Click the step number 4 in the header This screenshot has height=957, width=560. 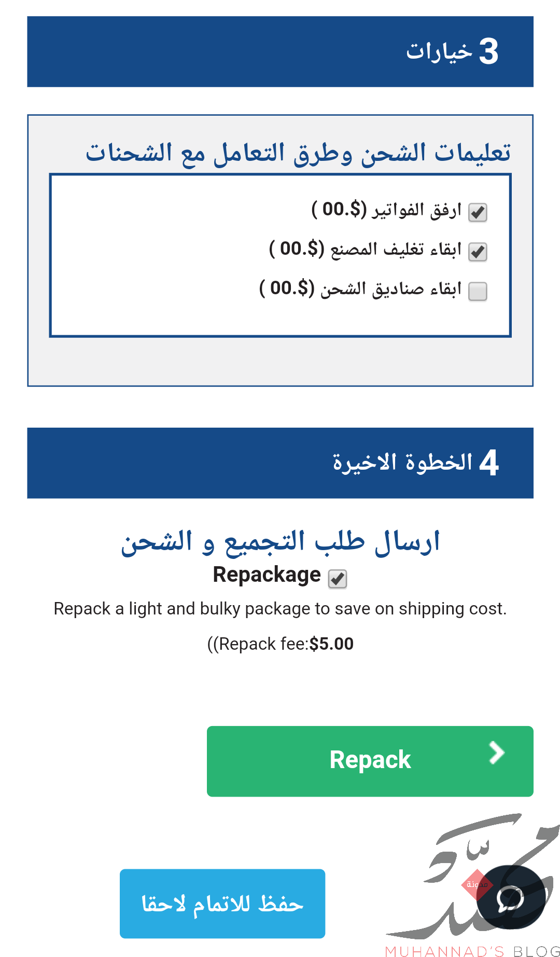tap(488, 463)
